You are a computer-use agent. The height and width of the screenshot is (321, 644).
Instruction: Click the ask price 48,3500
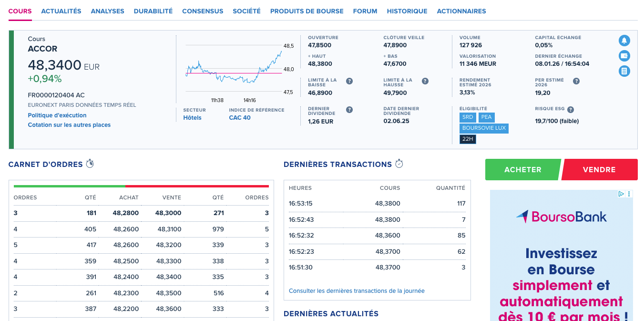(x=169, y=293)
